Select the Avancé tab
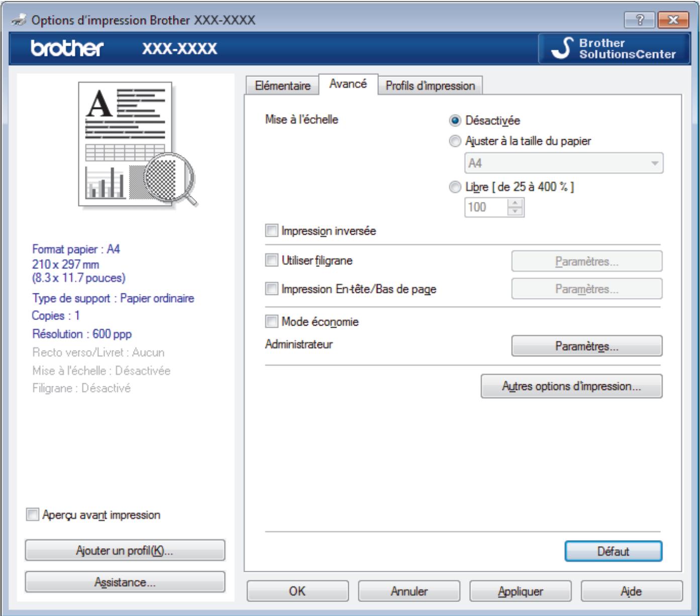 point(348,84)
